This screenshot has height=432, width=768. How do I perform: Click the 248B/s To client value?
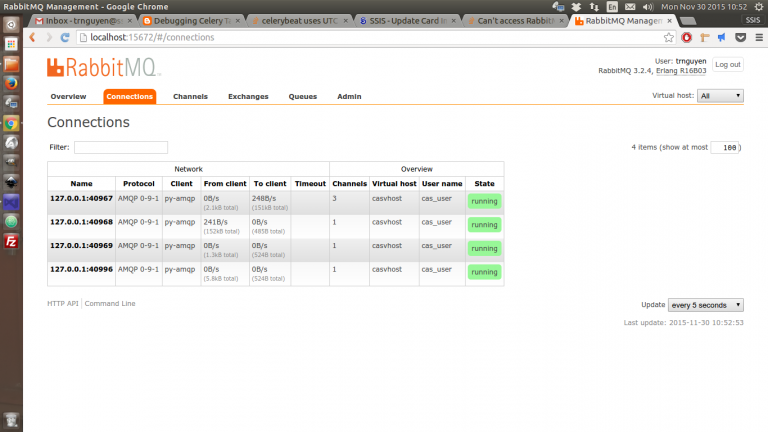click(x=264, y=198)
